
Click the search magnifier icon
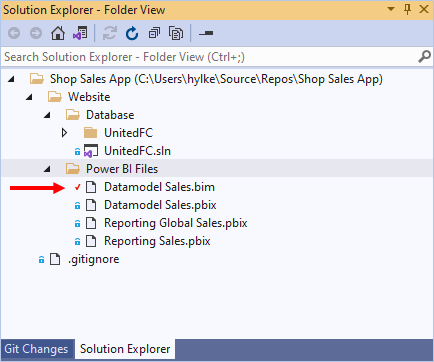click(x=424, y=57)
